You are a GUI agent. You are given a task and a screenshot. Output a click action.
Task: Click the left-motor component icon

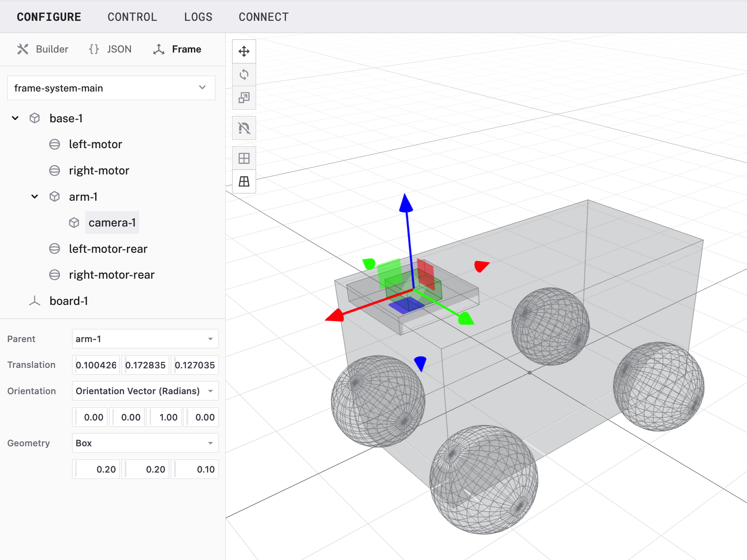coord(54,145)
